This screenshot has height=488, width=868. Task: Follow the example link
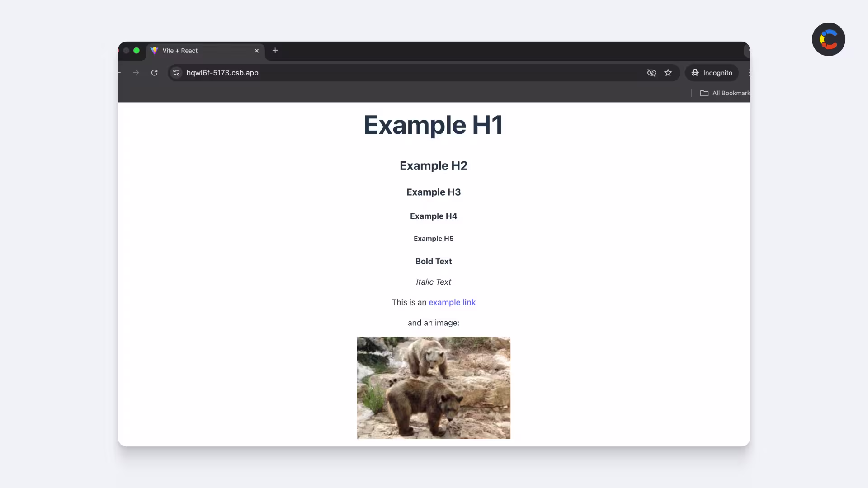pos(452,302)
